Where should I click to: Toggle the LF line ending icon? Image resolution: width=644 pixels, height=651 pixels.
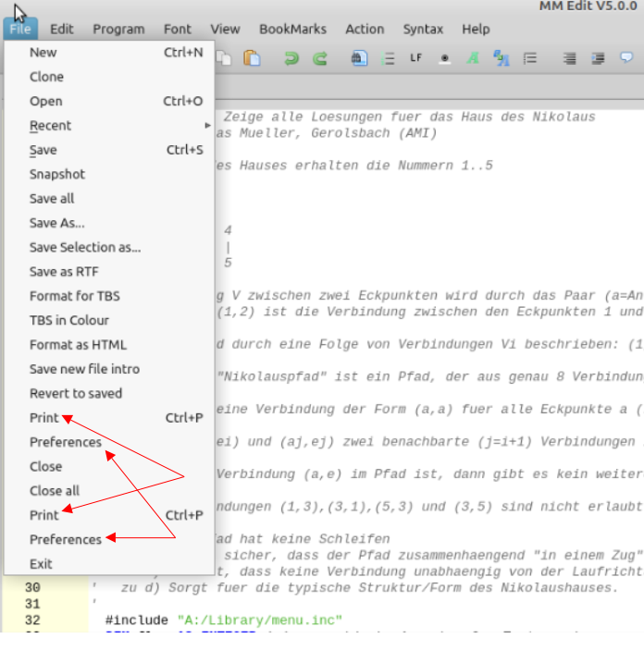416,57
